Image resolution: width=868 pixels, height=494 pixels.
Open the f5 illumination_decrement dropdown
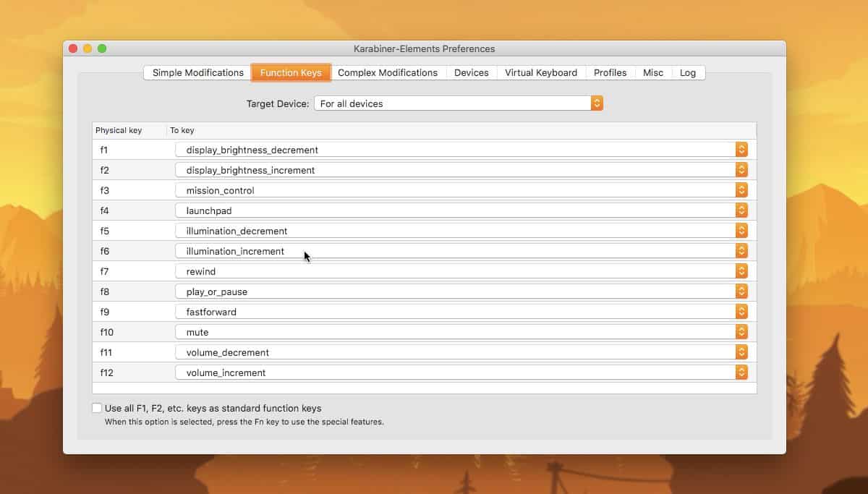click(741, 231)
